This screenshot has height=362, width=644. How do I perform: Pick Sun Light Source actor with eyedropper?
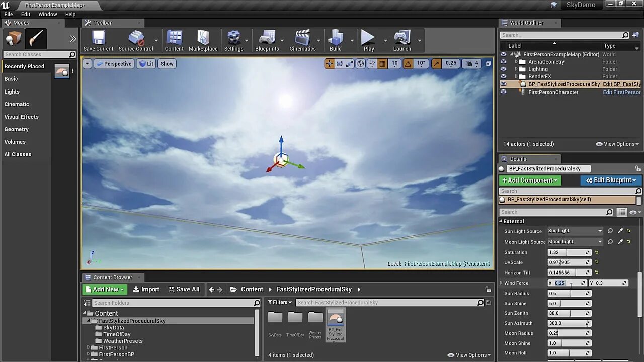pyautogui.click(x=620, y=231)
